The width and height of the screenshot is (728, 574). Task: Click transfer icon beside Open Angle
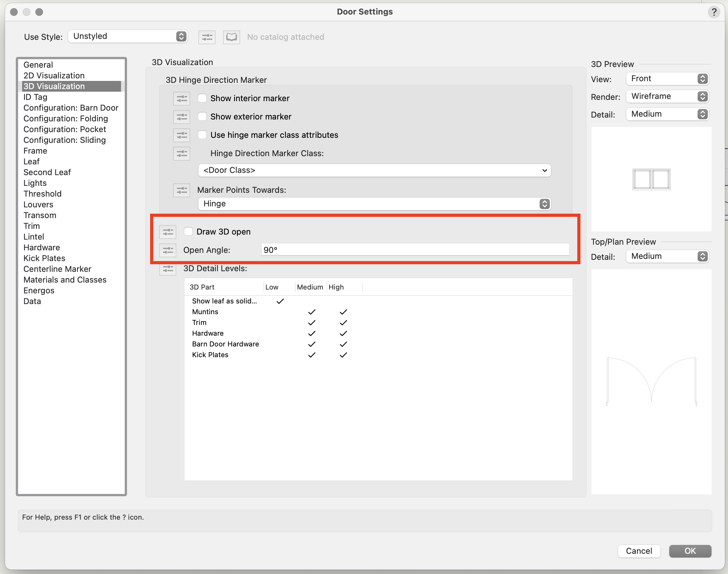168,250
